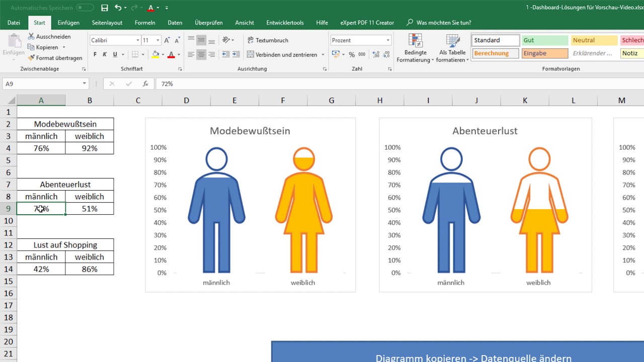Open the Verbinden und zentrieren dropdown arrow
Screen dimensions: 644x362
[323, 54]
